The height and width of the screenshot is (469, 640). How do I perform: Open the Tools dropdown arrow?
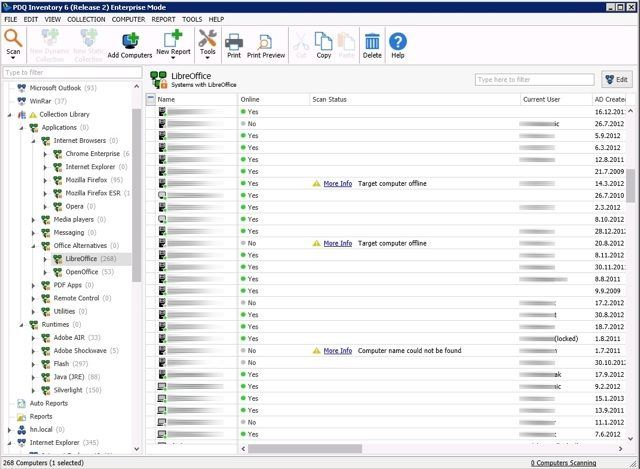(x=207, y=58)
